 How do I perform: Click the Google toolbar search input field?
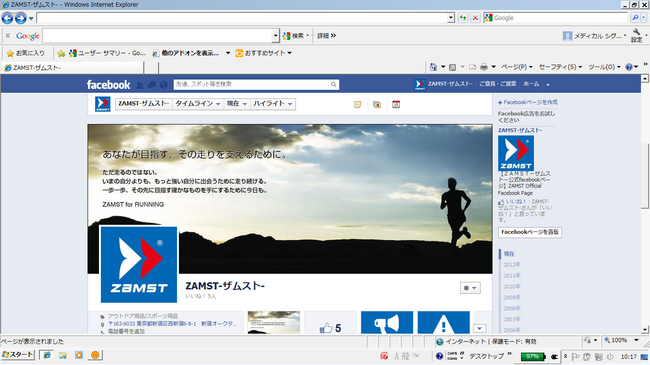[x=158, y=36]
